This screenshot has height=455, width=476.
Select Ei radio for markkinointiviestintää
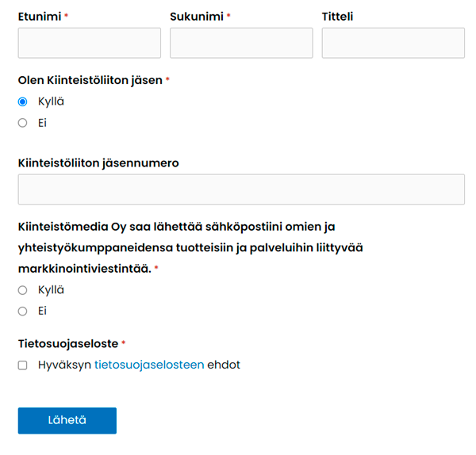click(22, 312)
